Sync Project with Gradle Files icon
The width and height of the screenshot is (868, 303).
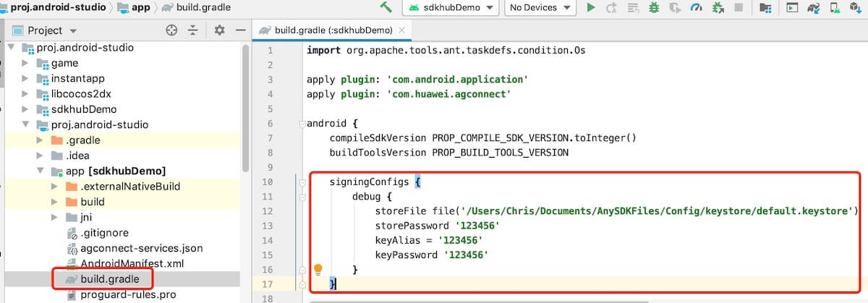(814, 7)
